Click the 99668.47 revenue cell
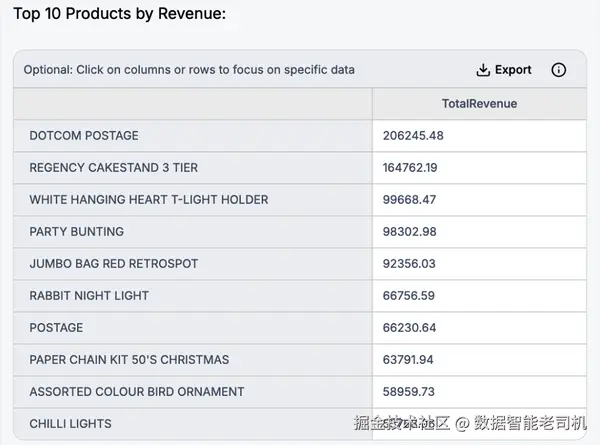The height and width of the screenshot is (445, 600). pyautogui.click(x=410, y=200)
